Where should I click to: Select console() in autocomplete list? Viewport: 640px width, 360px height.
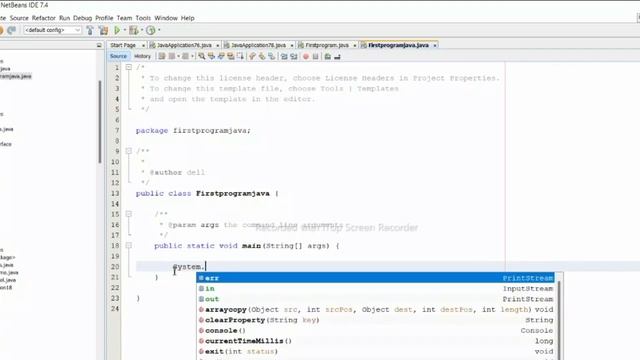(x=376, y=330)
